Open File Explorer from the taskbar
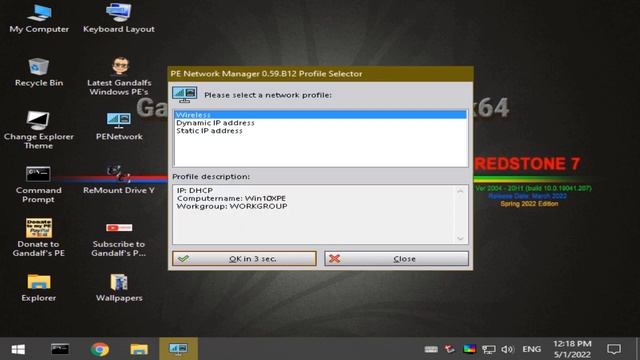 point(139,349)
